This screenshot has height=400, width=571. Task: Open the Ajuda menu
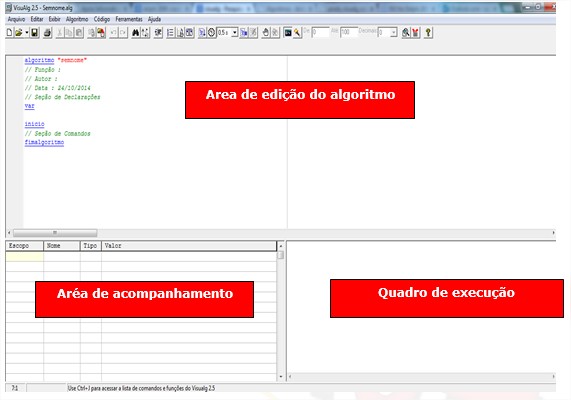(154, 19)
